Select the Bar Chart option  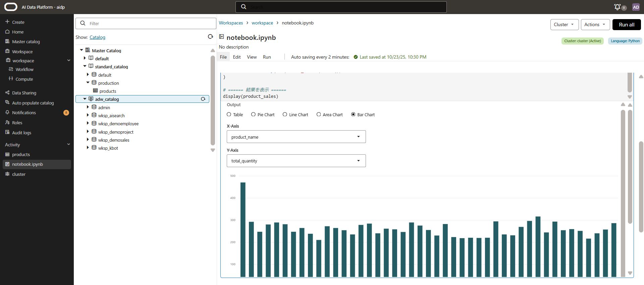click(353, 114)
